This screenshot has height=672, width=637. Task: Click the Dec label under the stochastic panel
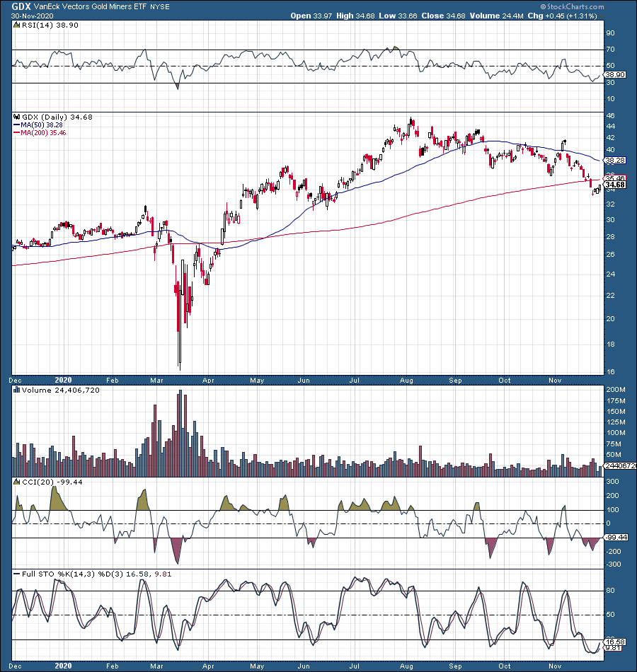[16, 666]
